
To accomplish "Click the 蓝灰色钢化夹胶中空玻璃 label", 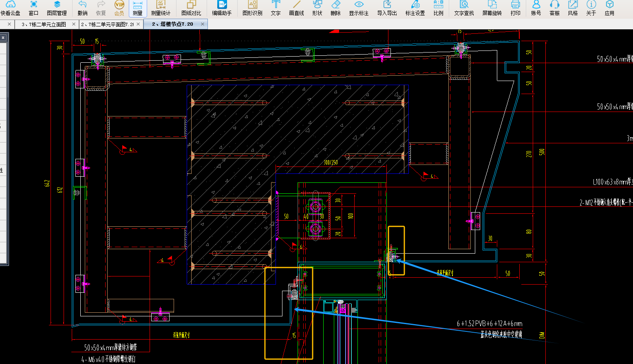I will click(501, 334).
